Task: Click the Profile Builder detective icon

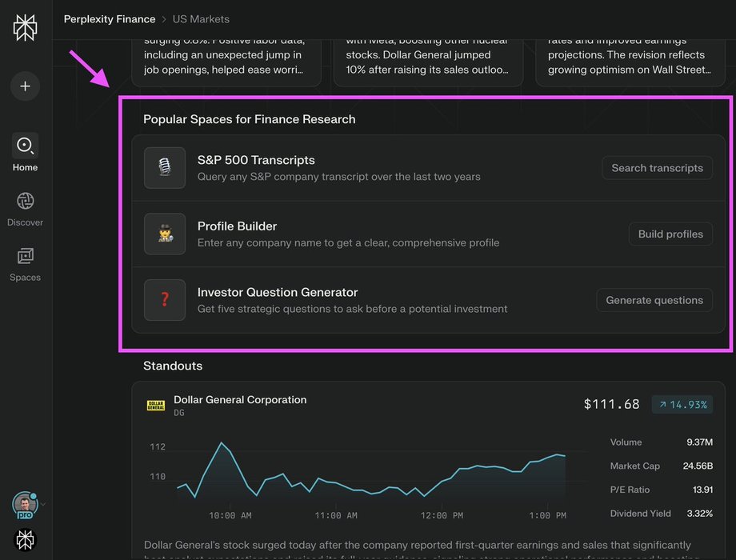Action: 165,234
